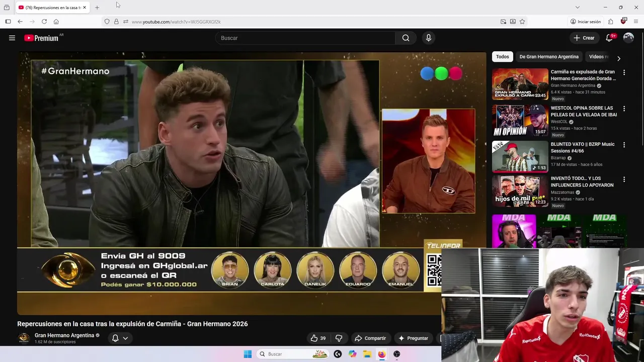Open the account avatar menu
Viewport: 644px width, 362px height.
(x=628, y=38)
